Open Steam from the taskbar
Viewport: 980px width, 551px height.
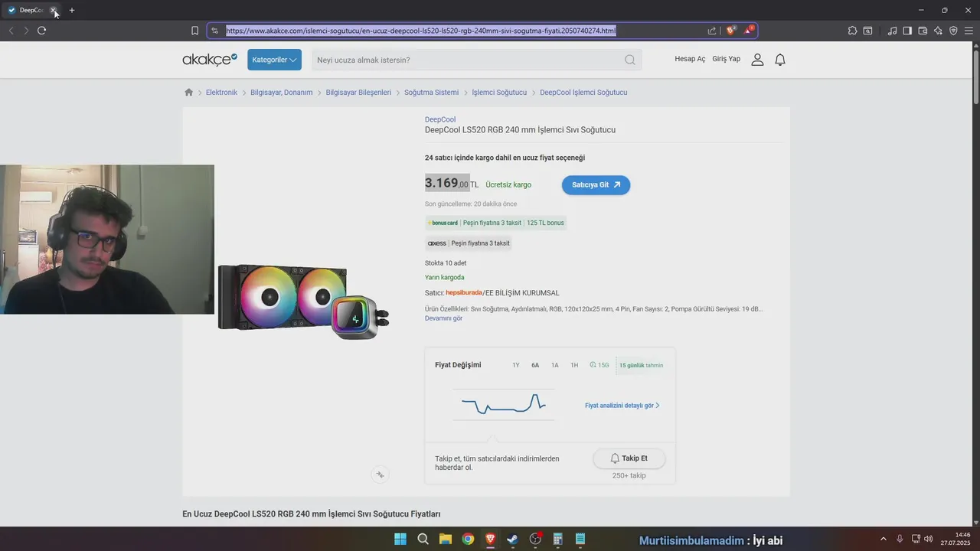(512, 540)
